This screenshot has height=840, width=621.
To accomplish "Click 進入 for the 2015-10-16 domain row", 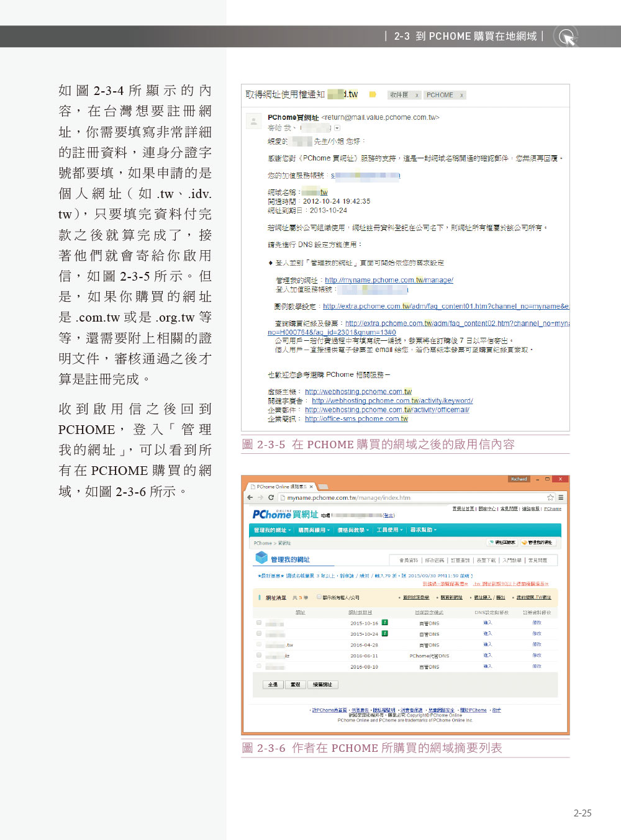I will tap(487, 623).
